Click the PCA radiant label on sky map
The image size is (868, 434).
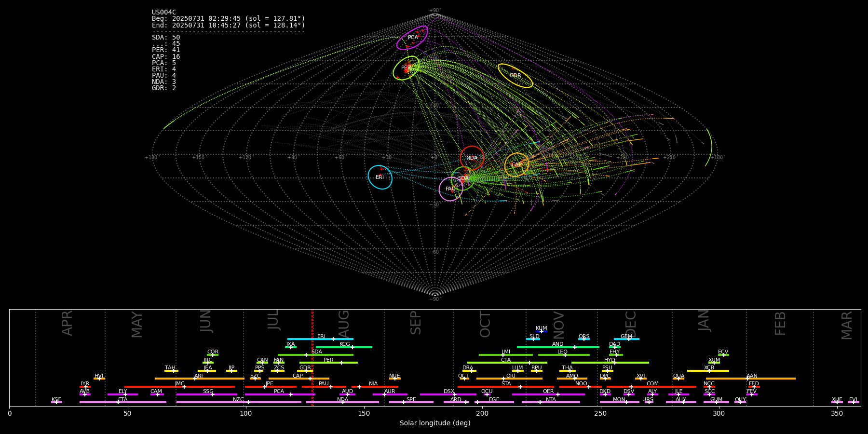[413, 38]
